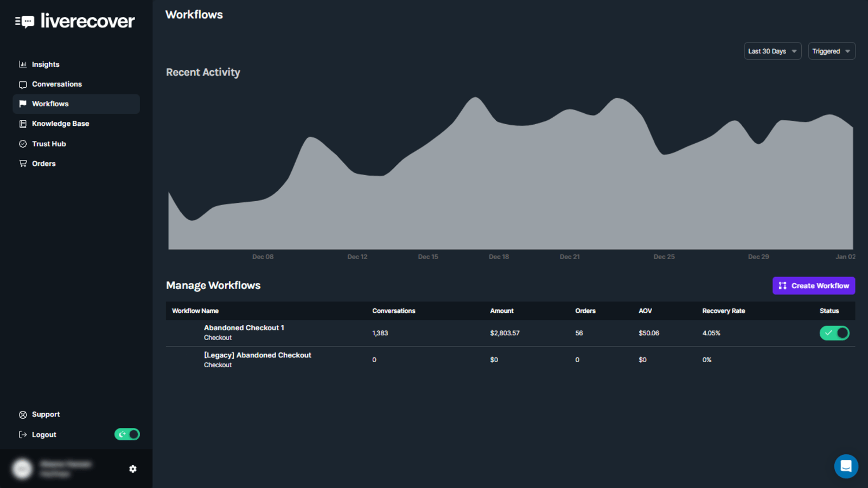Disable the Abandoned Checkout 1 status toggle
868x488 pixels.
[834, 333]
